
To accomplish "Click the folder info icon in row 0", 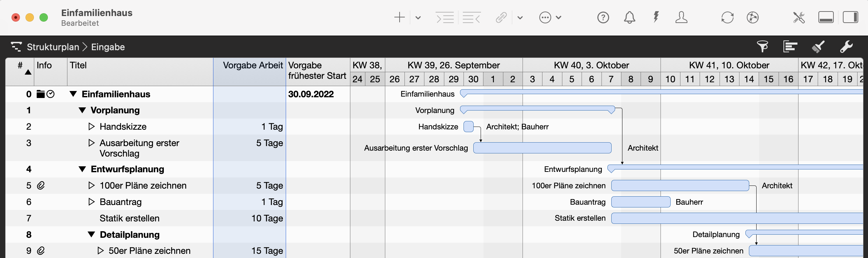I will 41,94.
